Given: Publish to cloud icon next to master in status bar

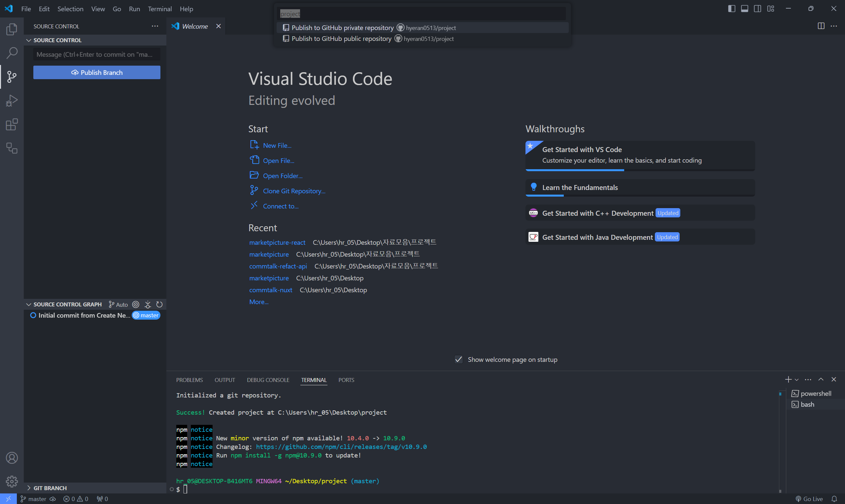Looking at the screenshot, I should point(53,499).
